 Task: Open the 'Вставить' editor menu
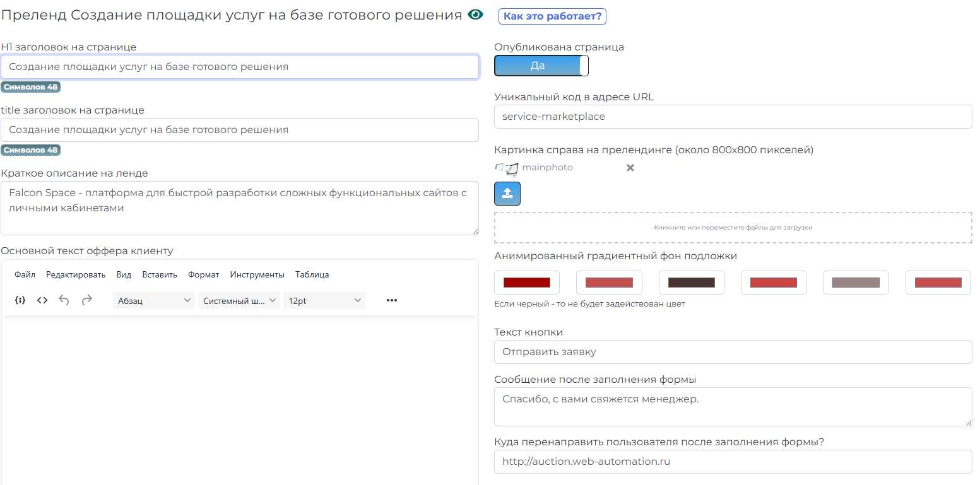point(160,274)
